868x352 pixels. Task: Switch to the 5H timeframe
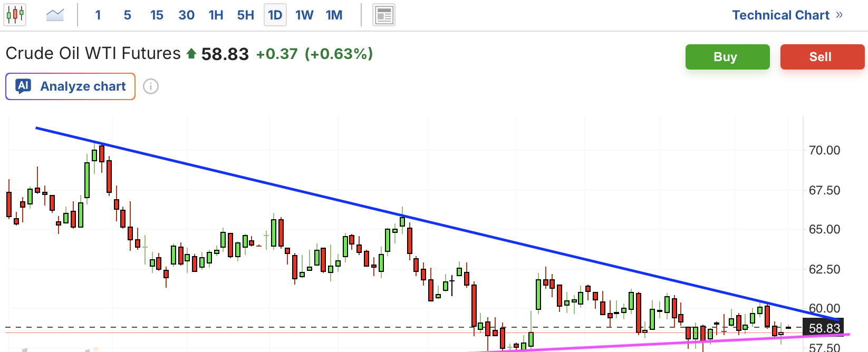(246, 15)
